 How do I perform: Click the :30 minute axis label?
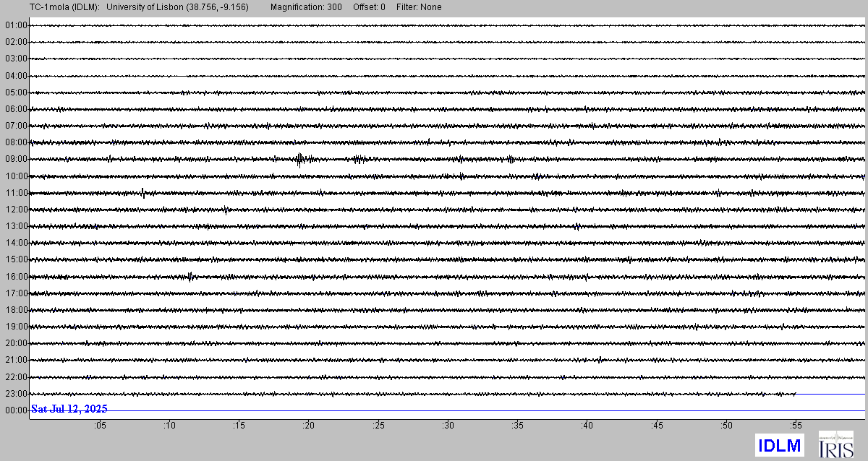point(447,426)
